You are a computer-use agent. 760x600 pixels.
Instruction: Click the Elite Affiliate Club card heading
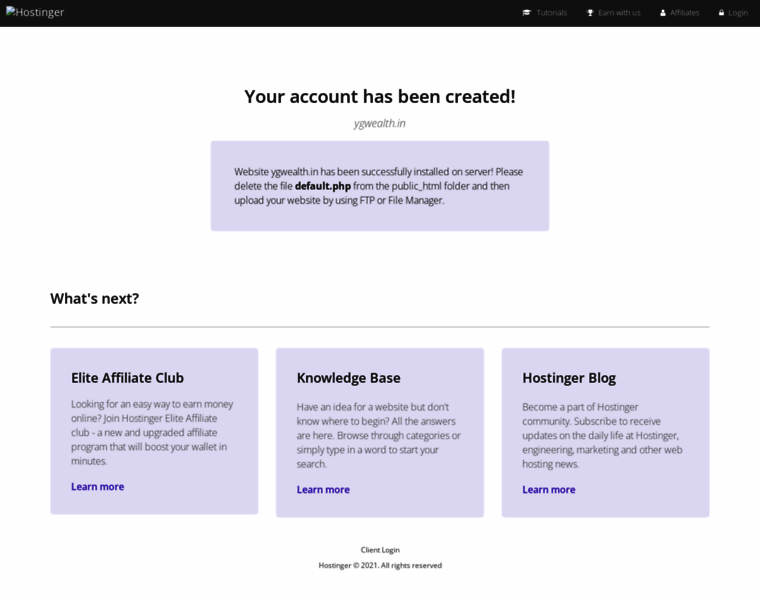(127, 378)
